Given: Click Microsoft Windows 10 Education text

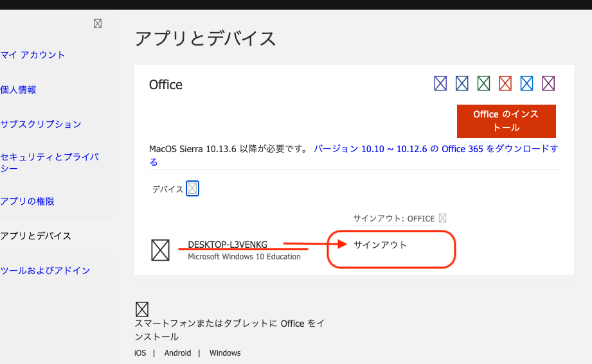Looking at the screenshot, I should [x=244, y=257].
